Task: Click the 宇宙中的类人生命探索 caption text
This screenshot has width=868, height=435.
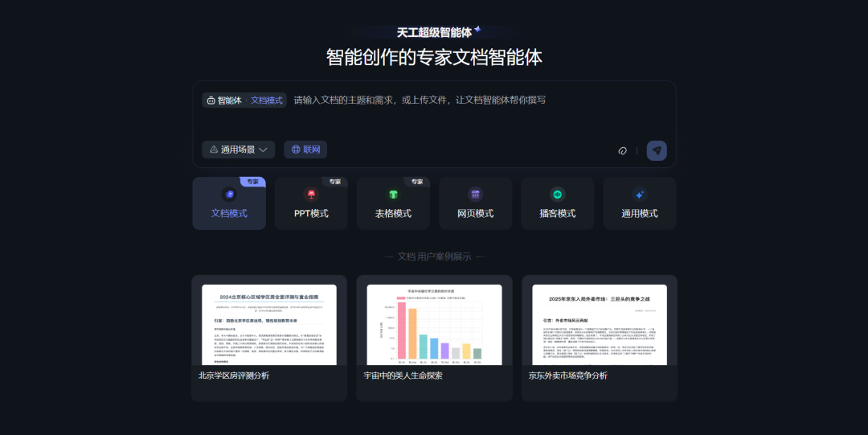Action: point(403,375)
